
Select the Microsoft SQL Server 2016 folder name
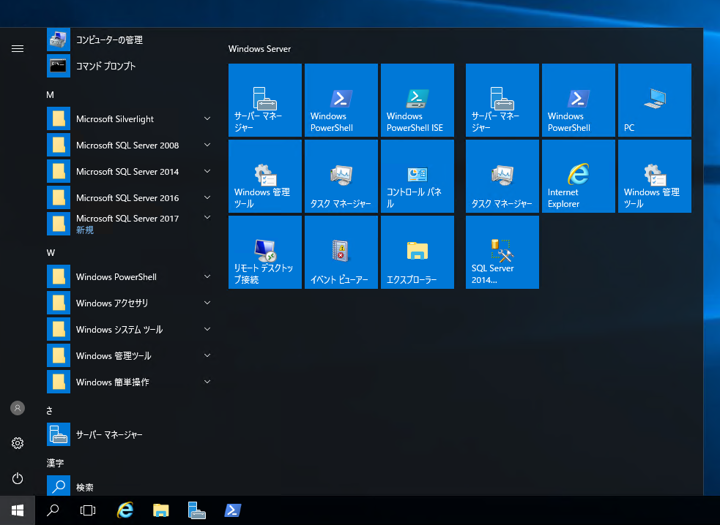pos(127,198)
